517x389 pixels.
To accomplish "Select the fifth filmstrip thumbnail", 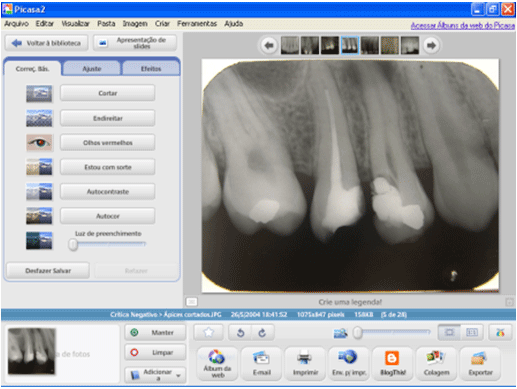I will point(370,45).
